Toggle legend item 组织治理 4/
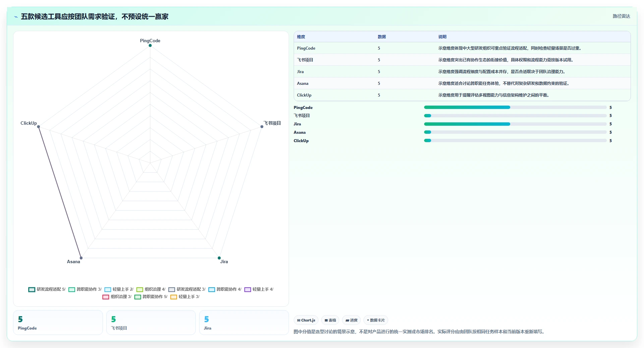Image resolution: width=644 pixels, height=348 pixels. point(151,289)
